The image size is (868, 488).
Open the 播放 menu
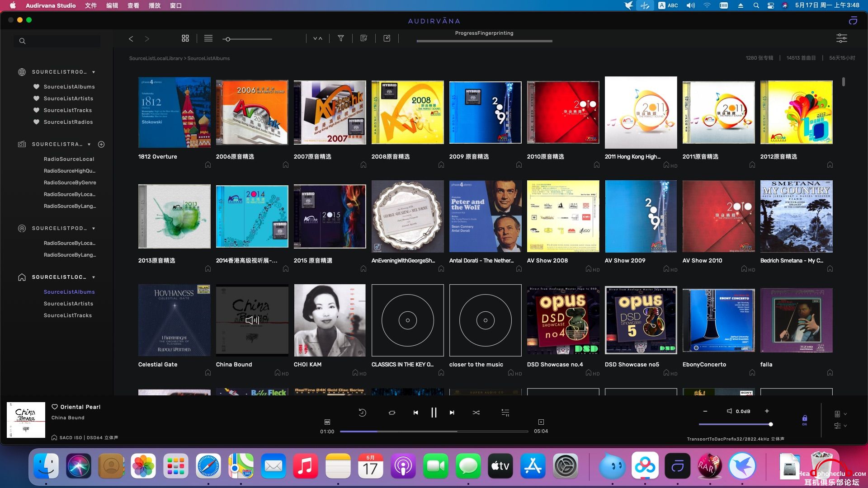(155, 5)
